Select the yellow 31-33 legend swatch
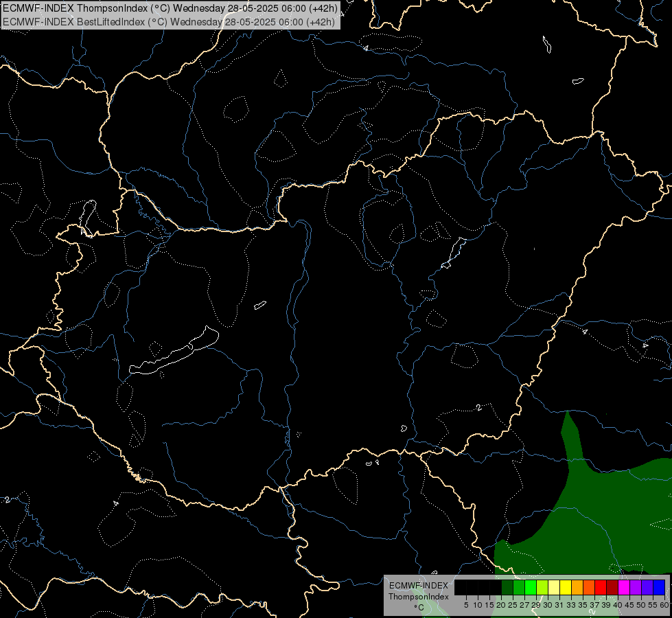Viewport: 672px width, 618px height. [x=566, y=587]
